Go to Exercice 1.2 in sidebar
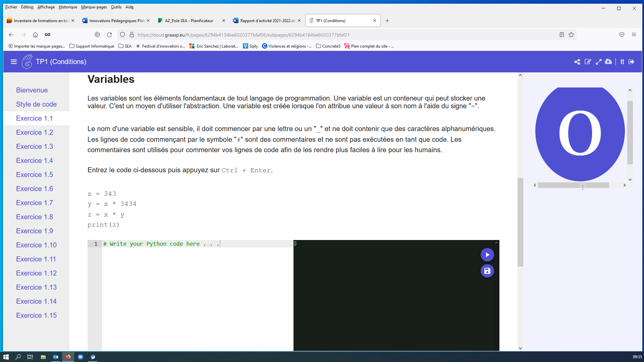The width and height of the screenshot is (644, 362). pos(35,132)
